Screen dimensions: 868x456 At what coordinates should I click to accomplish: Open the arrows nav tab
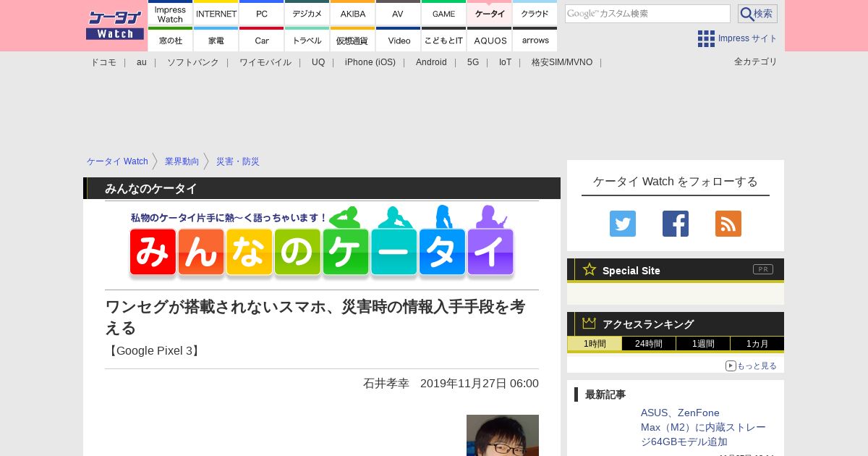tap(535, 40)
